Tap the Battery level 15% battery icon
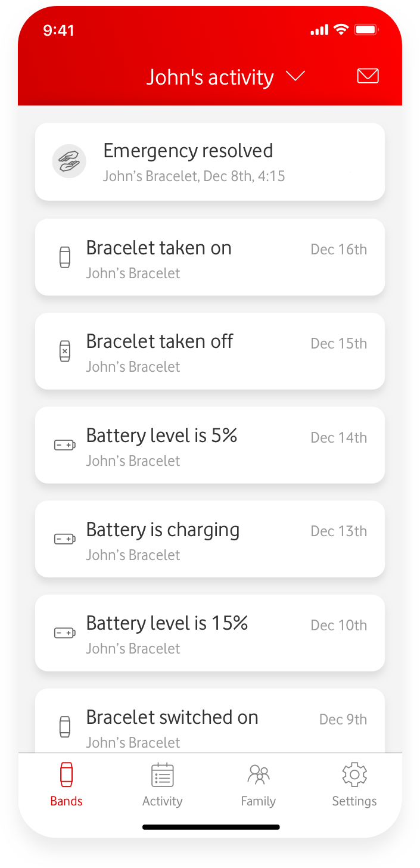The height and width of the screenshot is (868, 420). pos(65,633)
